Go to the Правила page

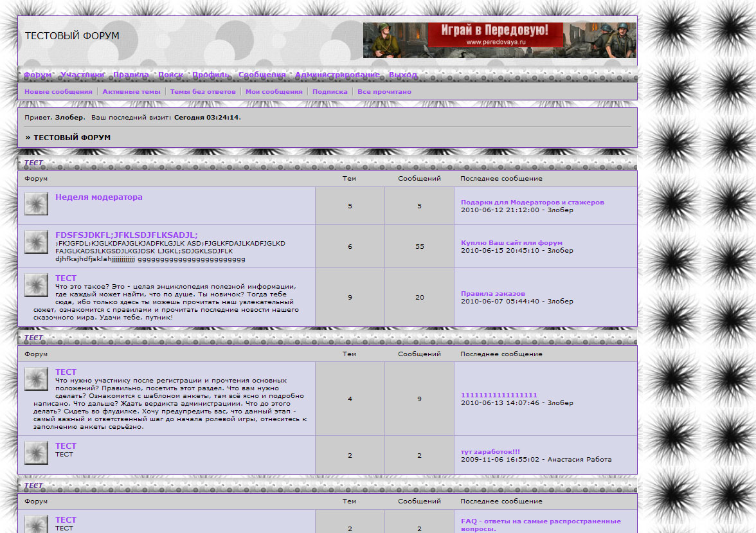pos(130,75)
